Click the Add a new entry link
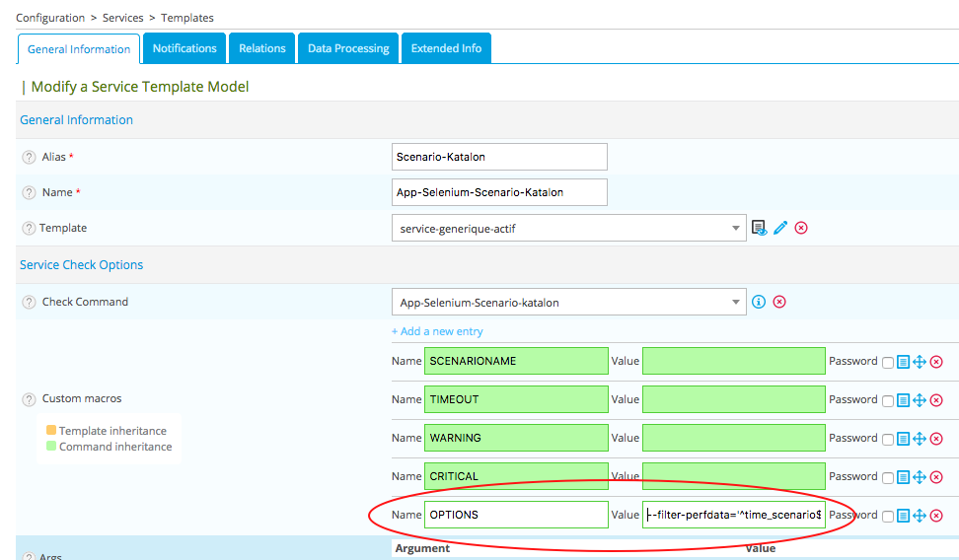The image size is (959, 560). [x=437, y=331]
